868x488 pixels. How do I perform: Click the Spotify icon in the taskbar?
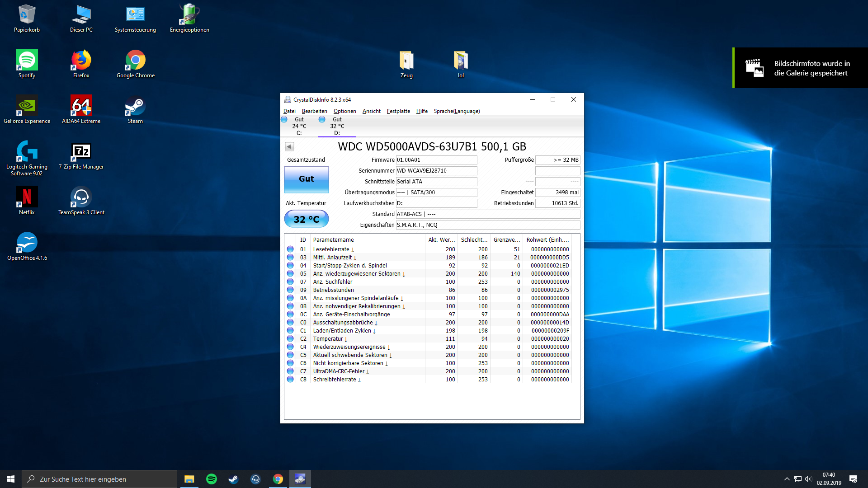pyautogui.click(x=211, y=479)
